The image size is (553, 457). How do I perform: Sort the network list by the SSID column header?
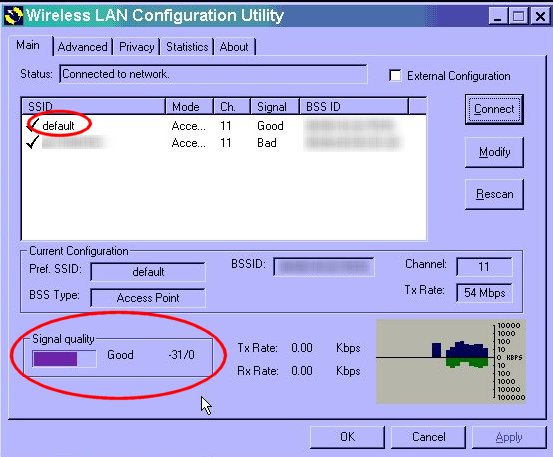coord(93,106)
